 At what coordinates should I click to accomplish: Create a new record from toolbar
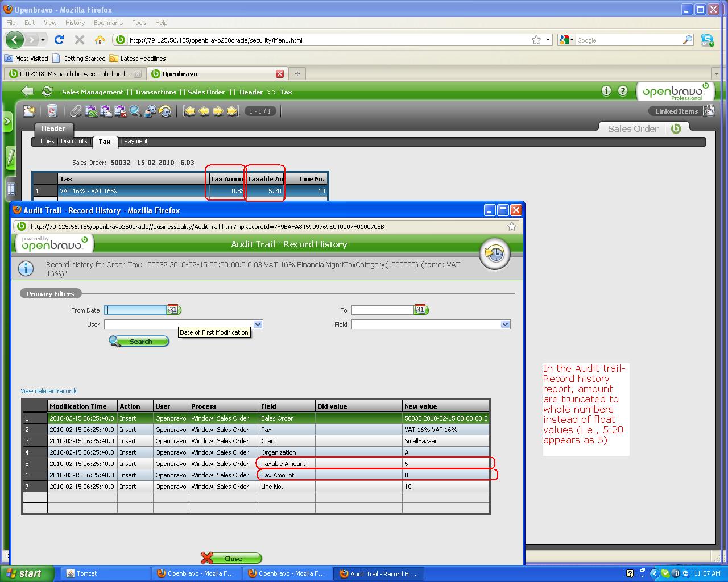tap(29, 111)
